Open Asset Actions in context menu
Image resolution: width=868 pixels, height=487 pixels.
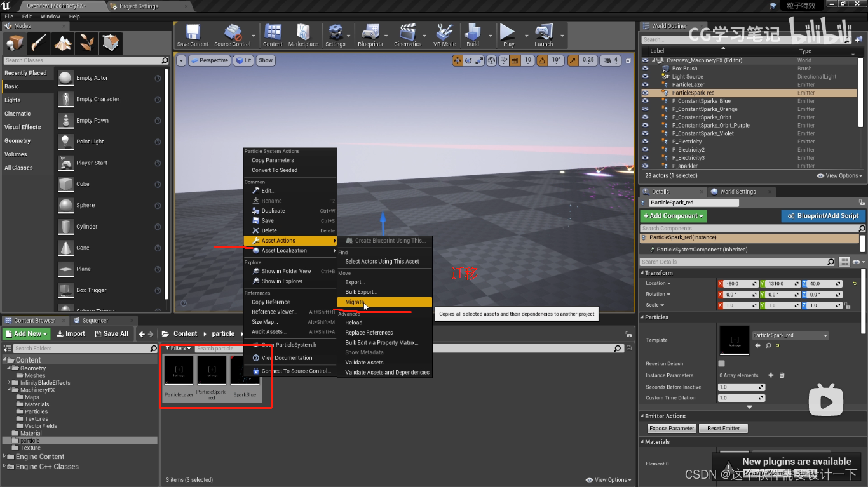pos(290,241)
